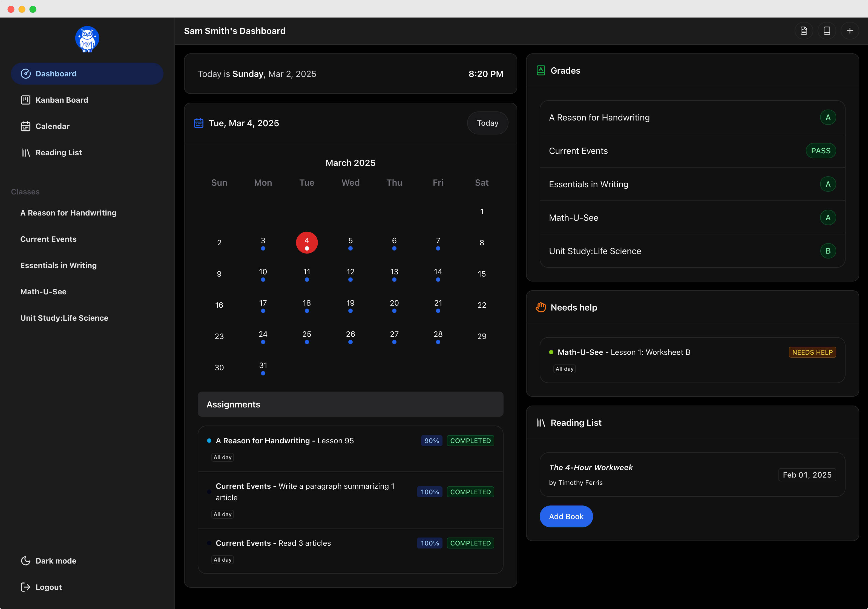Open the document icon in the top toolbar
Image resolution: width=868 pixels, height=609 pixels.
pyautogui.click(x=804, y=31)
